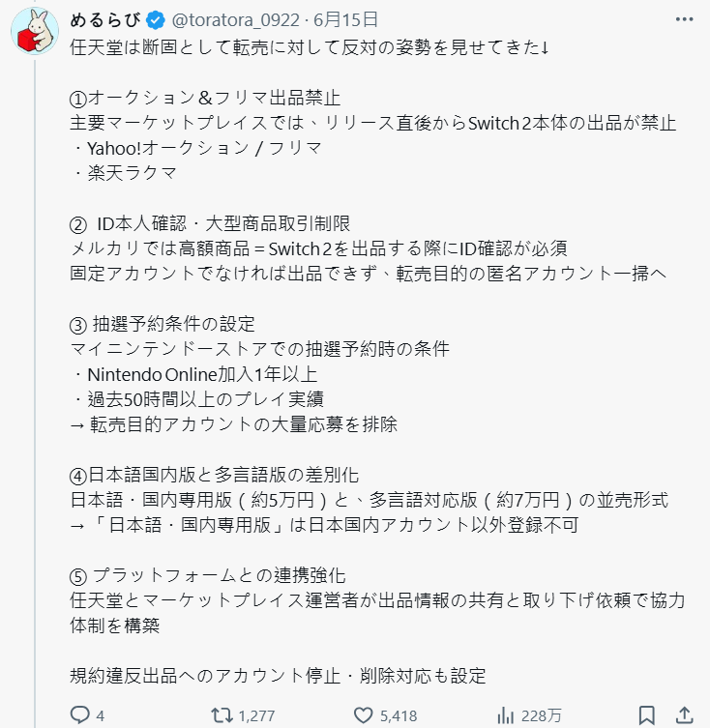Click the reply count 4
This screenshot has height=728, width=710.
pyautogui.click(x=101, y=716)
